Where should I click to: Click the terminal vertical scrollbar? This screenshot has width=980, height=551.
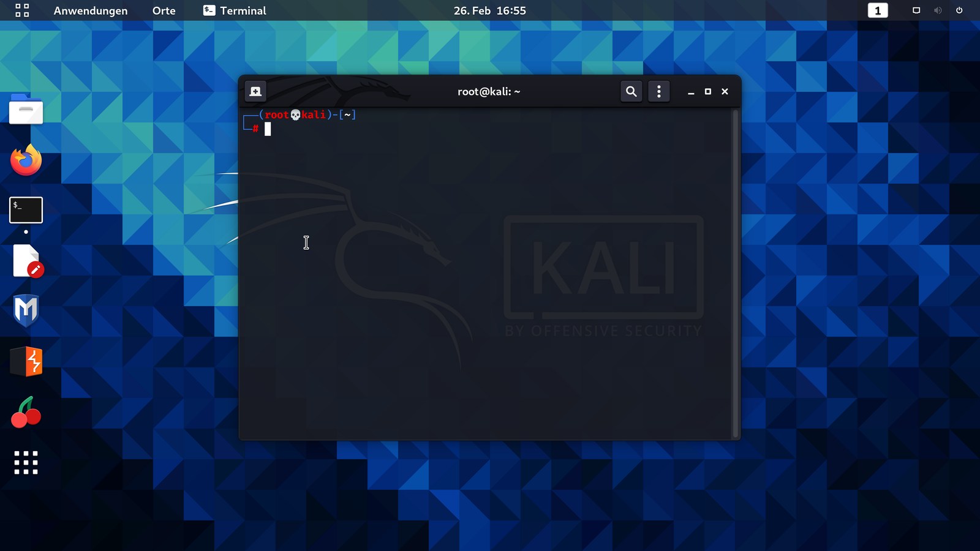pos(736,273)
